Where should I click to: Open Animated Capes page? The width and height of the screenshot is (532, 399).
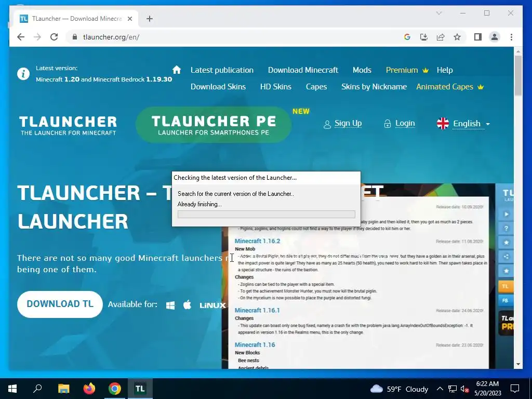(450, 87)
